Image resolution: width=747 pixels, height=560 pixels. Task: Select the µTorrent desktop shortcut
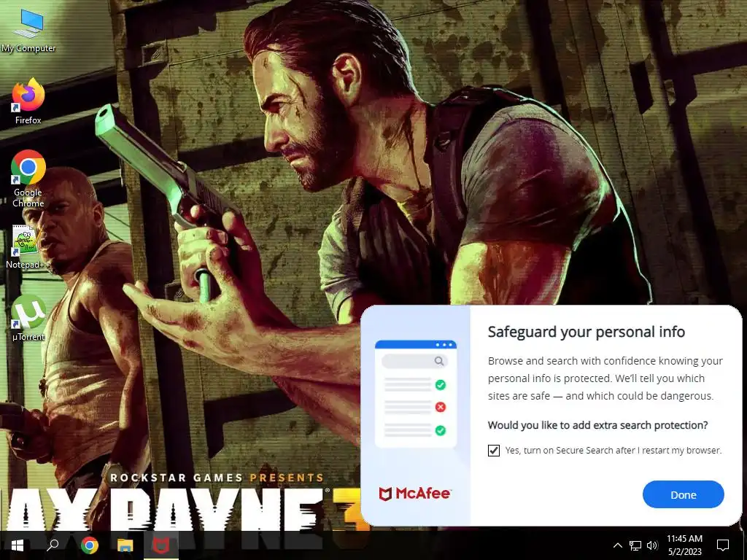click(28, 318)
